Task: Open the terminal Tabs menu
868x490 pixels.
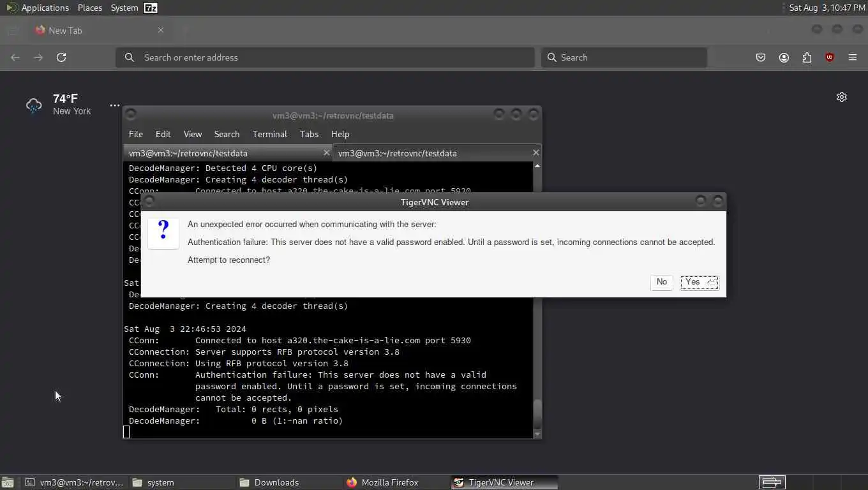Action: pos(309,134)
